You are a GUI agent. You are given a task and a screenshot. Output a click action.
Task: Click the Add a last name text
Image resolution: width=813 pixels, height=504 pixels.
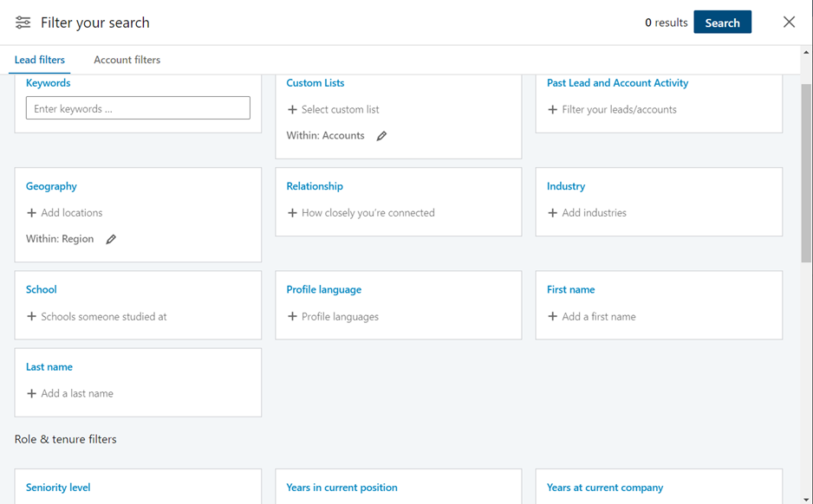point(77,393)
